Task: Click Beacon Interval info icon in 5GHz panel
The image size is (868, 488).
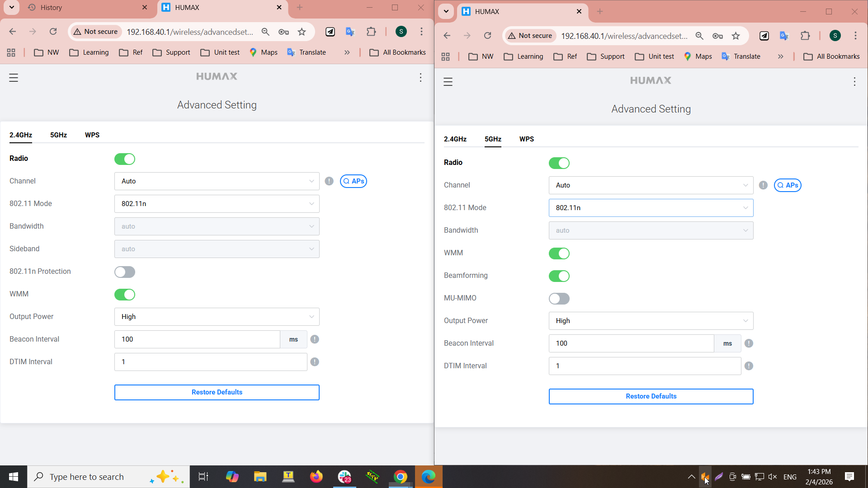Action: [x=749, y=343]
